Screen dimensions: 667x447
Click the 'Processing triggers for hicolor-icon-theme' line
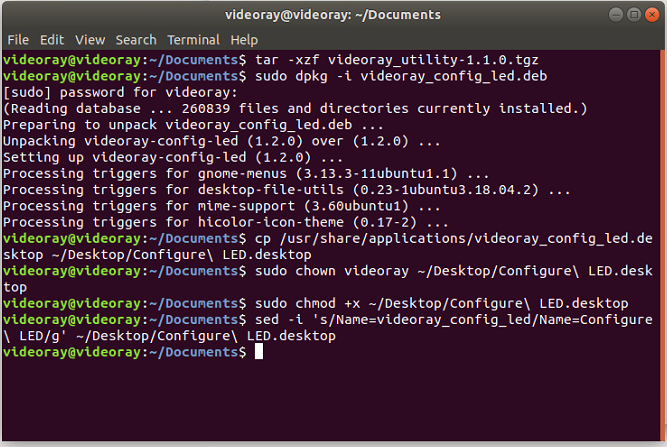click(x=225, y=222)
